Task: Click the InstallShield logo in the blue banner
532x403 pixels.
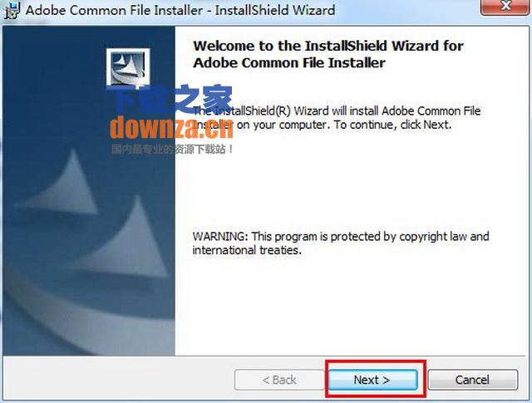Action: coord(128,66)
